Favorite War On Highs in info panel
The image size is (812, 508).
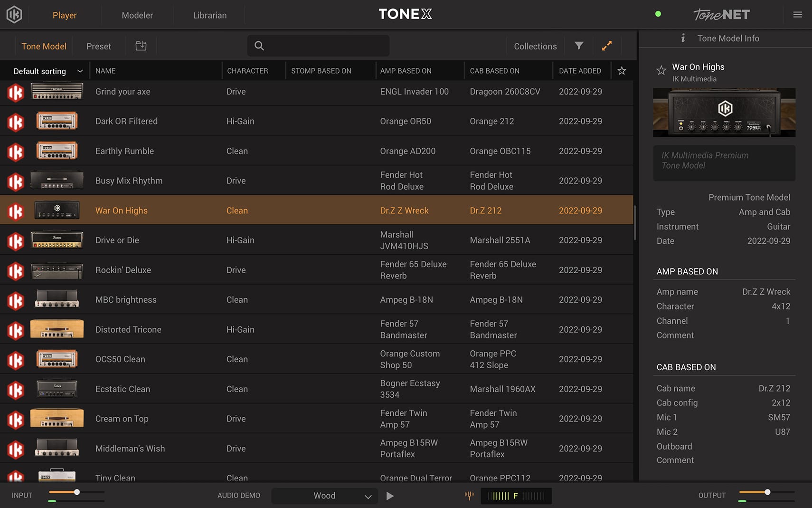click(x=661, y=70)
